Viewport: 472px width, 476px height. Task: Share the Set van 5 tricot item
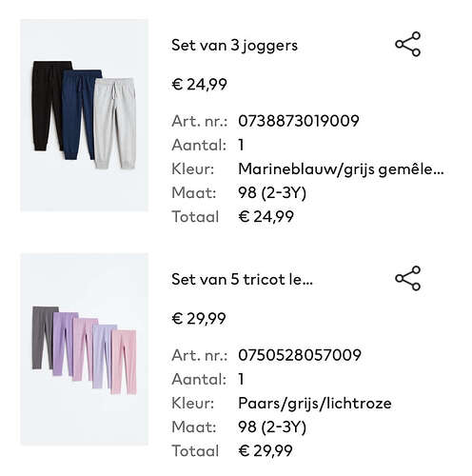tap(407, 278)
